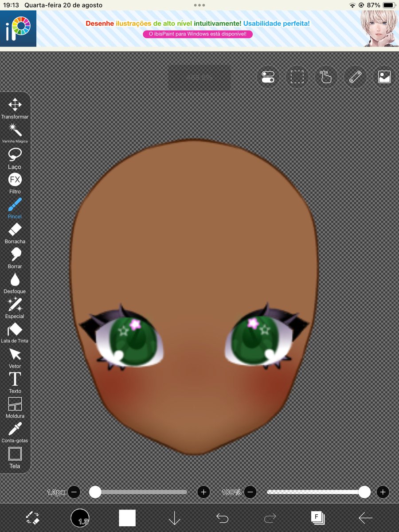This screenshot has width=399, height=532.
Task: Toggle the stabilizer switches icon
Action: (x=268, y=77)
